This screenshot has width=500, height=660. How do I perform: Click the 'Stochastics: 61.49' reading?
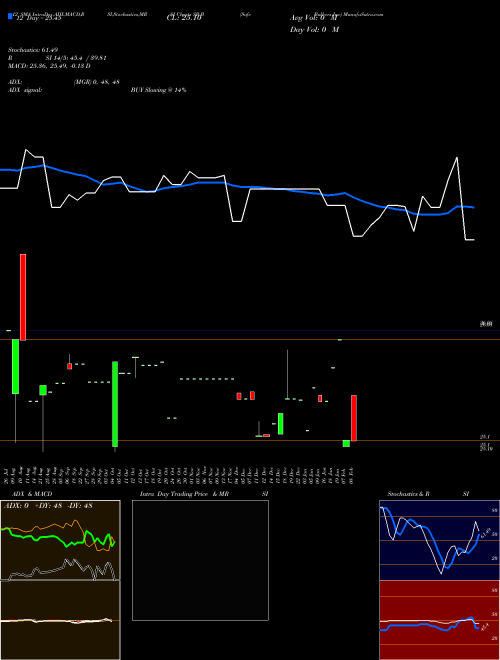tap(31, 50)
